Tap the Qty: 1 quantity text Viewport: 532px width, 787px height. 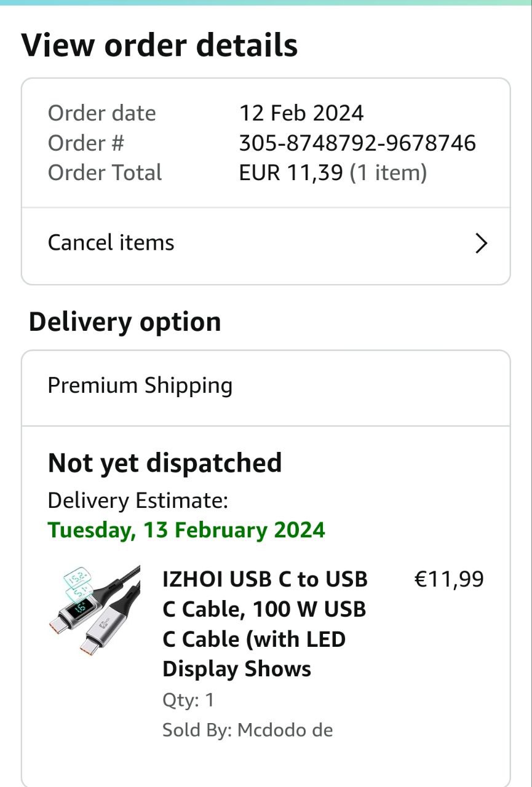[x=188, y=700]
